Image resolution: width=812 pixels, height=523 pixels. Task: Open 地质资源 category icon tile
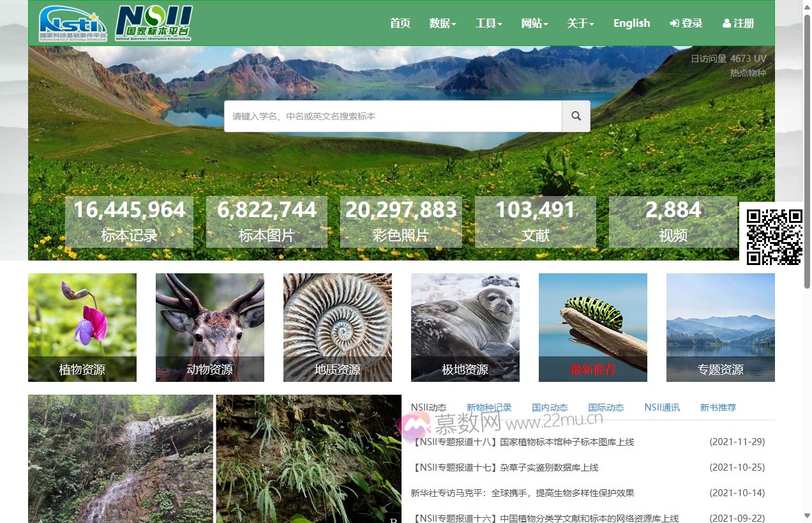click(337, 328)
